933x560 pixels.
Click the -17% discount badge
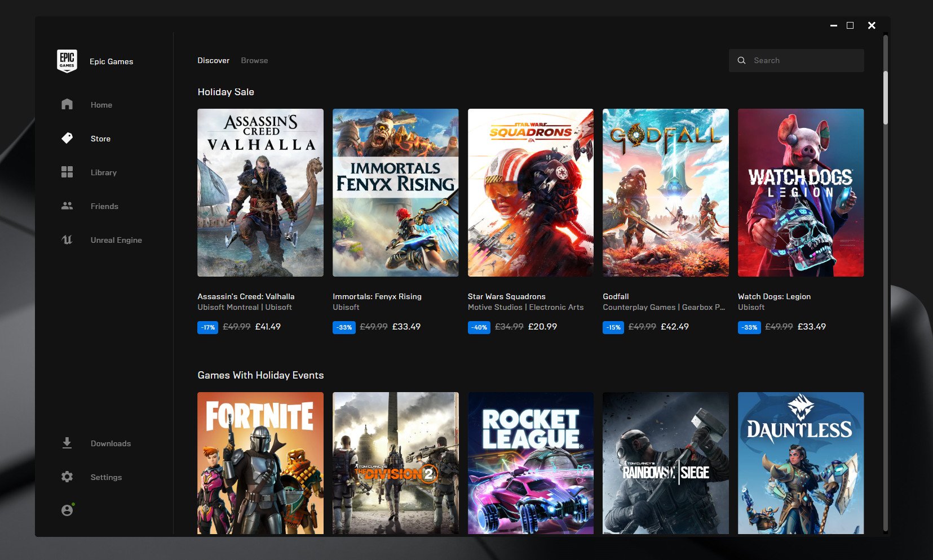pos(207,327)
